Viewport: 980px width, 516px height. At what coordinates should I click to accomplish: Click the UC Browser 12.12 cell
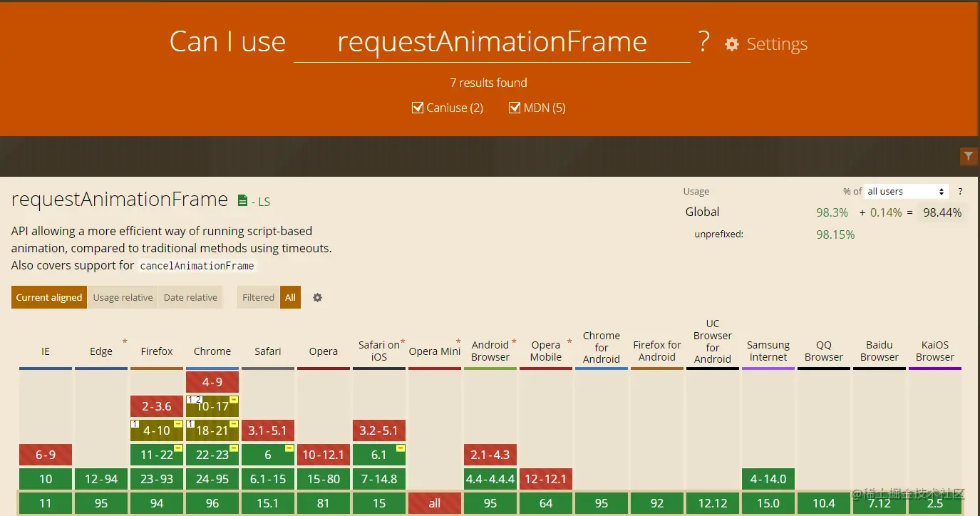pyautogui.click(x=713, y=503)
